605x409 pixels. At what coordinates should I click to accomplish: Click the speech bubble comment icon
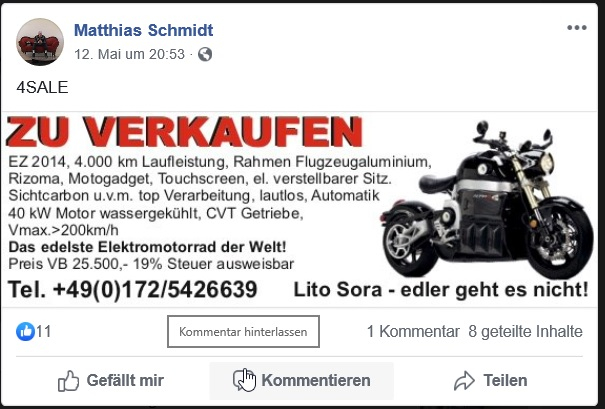click(244, 380)
